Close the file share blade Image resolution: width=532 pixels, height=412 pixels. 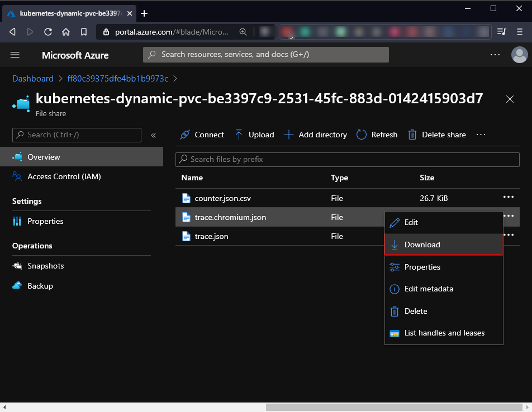[x=510, y=99]
